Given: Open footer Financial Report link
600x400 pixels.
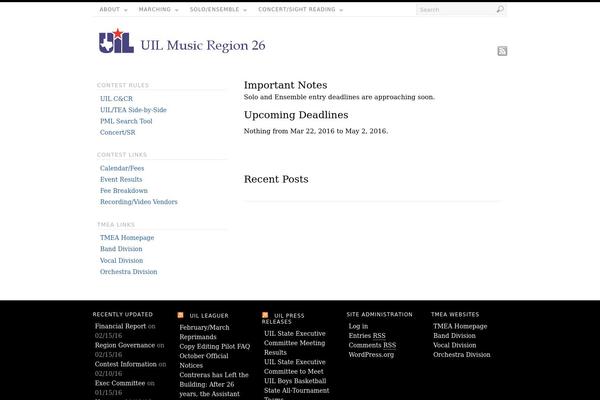Looking at the screenshot, I should (x=121, y=326).
